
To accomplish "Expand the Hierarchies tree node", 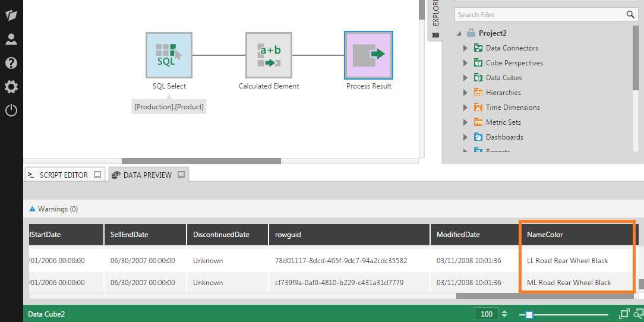I will (465, 93).
